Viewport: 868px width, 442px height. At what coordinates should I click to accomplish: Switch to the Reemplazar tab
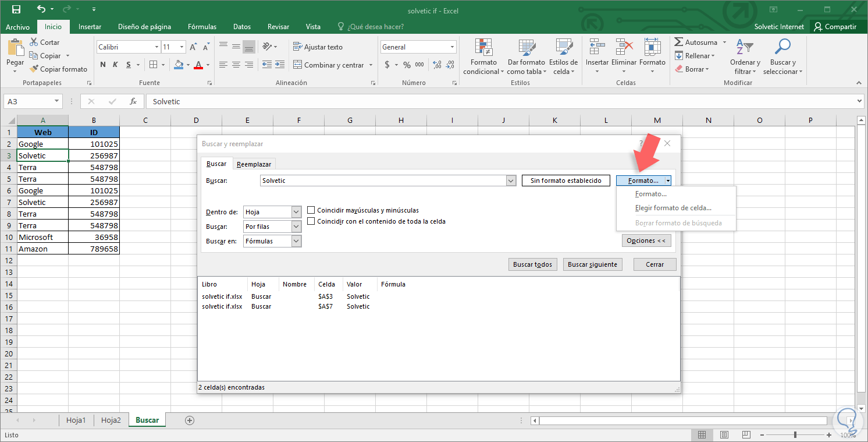click(x=254, y=164)
